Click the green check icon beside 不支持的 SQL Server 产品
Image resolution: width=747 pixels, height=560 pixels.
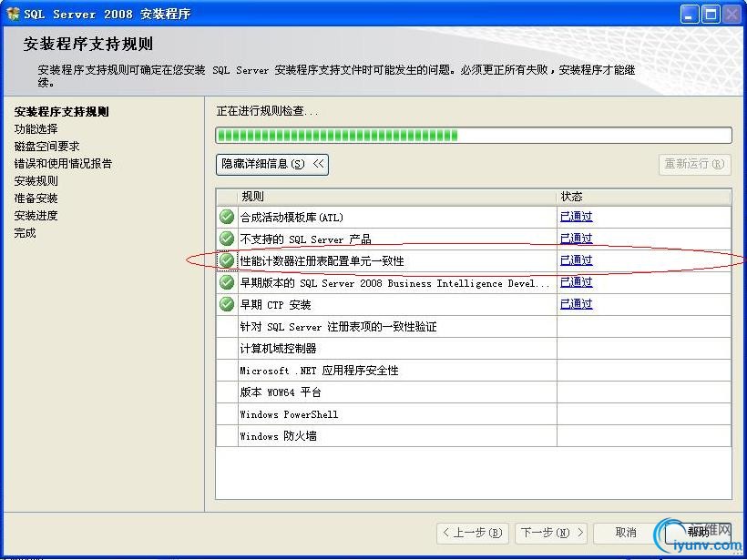point(227,238)
